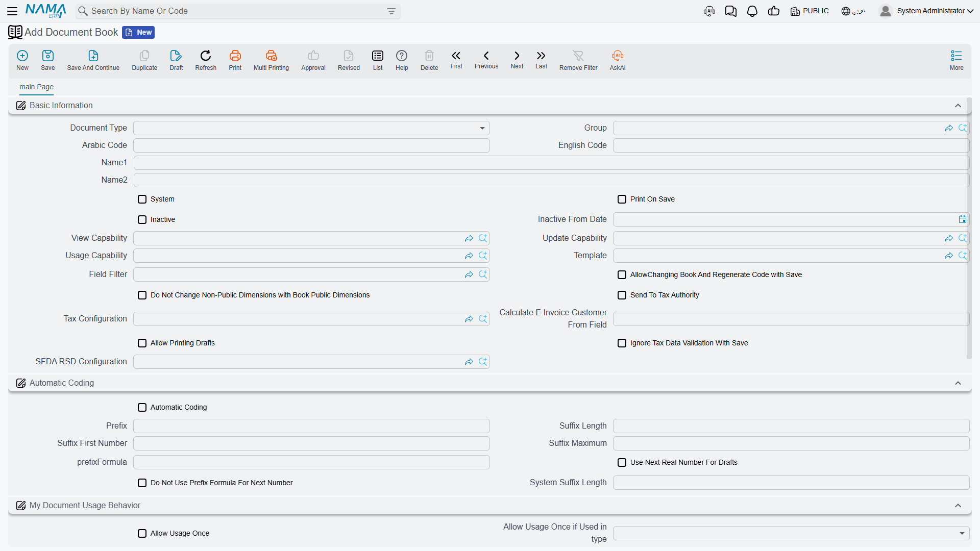980x551 pixels.
Task: Delete the current record
Action: [x=429, y=60]
